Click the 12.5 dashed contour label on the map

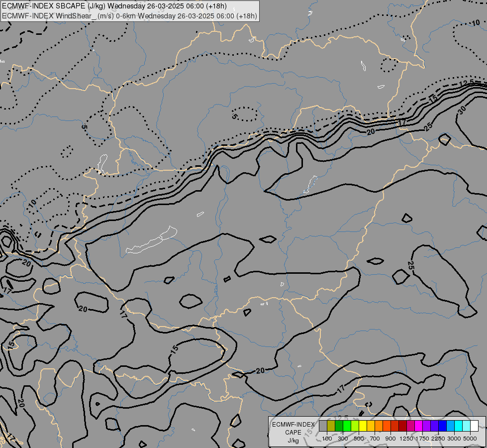pyautogui.click(x=467, y=83)
